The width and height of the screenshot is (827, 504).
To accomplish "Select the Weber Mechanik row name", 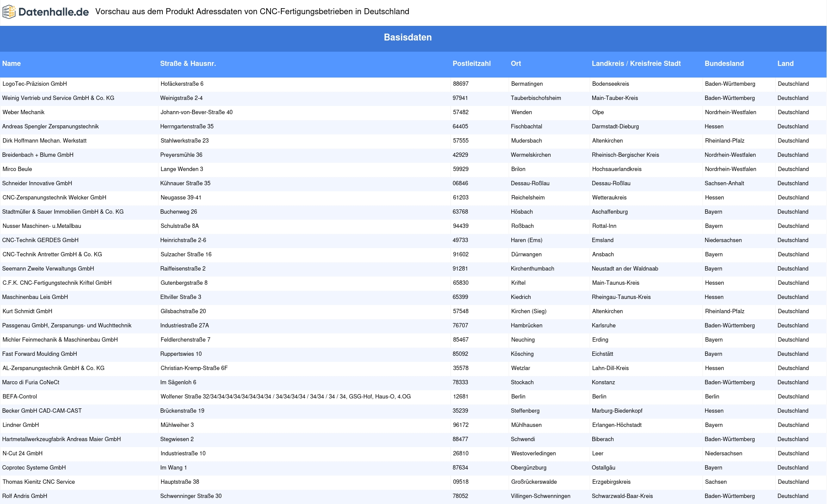I will [x=24, y=112].
